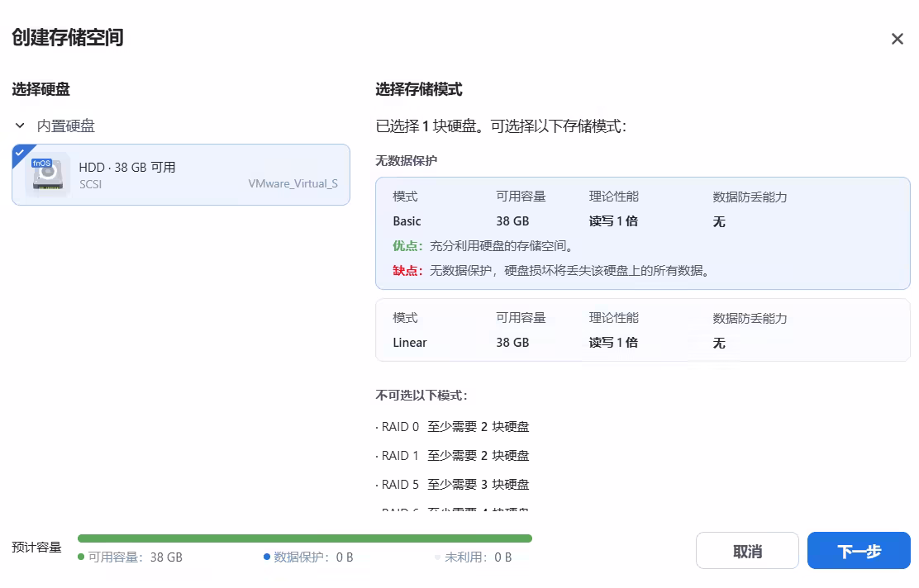The image size is (919, 588).
Task: Click the 38 GB capacity in Linear row
Action: point(512,343)
